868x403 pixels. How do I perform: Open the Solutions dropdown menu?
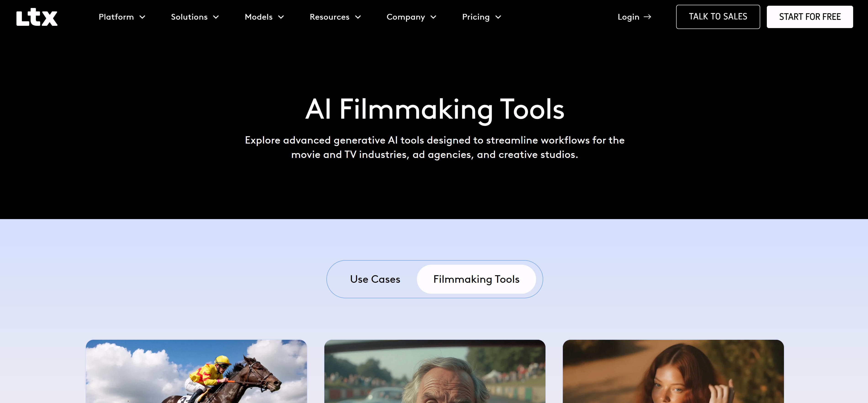coord(189,17)
